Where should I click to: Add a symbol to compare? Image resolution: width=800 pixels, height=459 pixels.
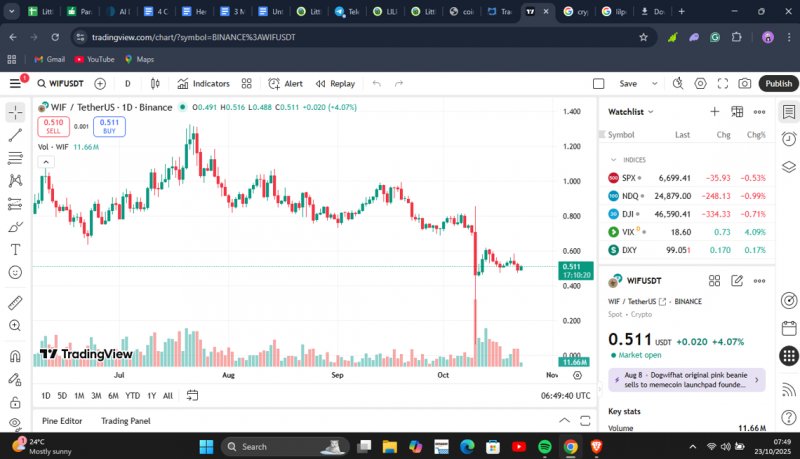point(100,84)
